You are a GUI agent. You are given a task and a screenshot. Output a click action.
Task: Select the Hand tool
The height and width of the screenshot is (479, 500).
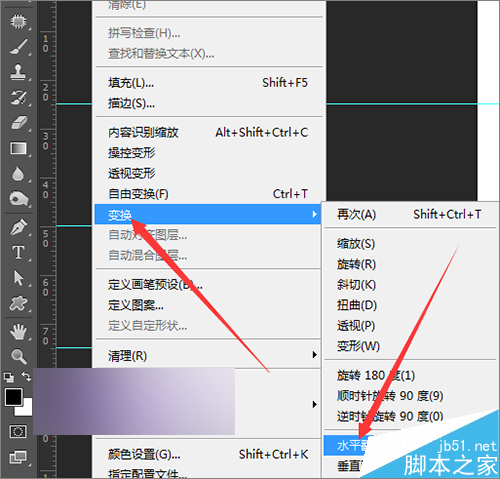(18, 332)
